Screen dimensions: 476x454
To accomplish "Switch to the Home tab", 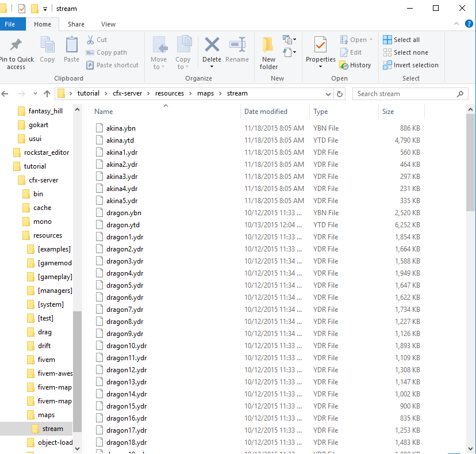I will 43,24.
